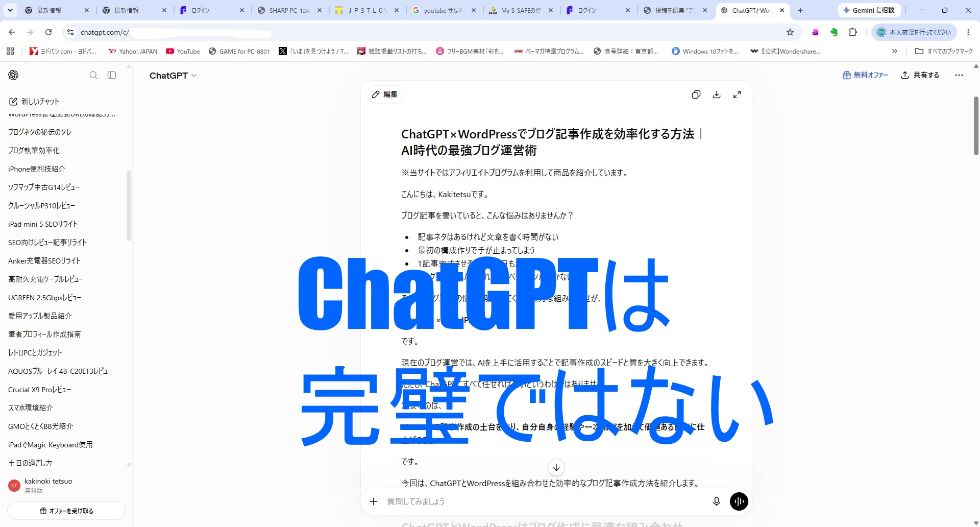Open chat ブログ執筆効率化
The height and width of the screenshot is (527, 980).
pos(34,150)
